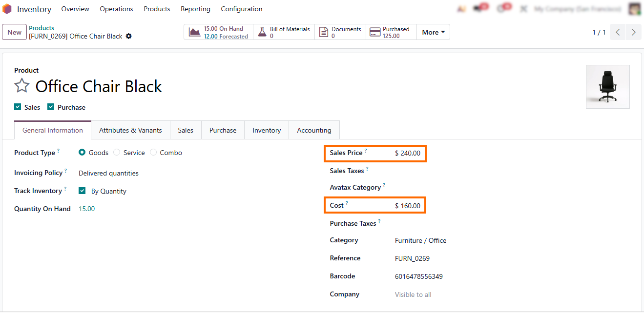
Task: Select the Service product type
Action: (117, 153)
